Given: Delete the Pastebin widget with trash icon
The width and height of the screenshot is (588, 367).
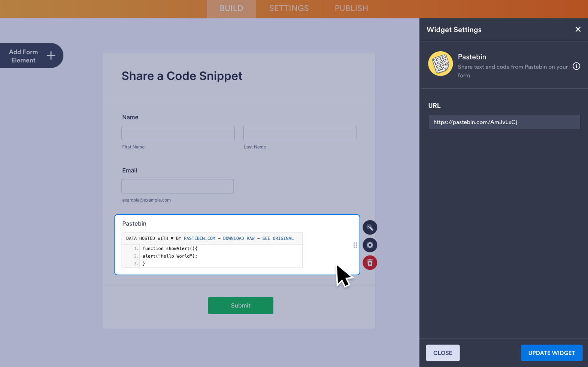Looking at the screenshot, I should click(x=370, y=263).
